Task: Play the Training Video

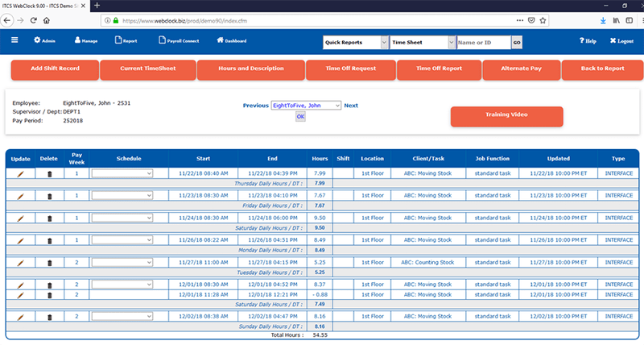Action: coord(506,115)
